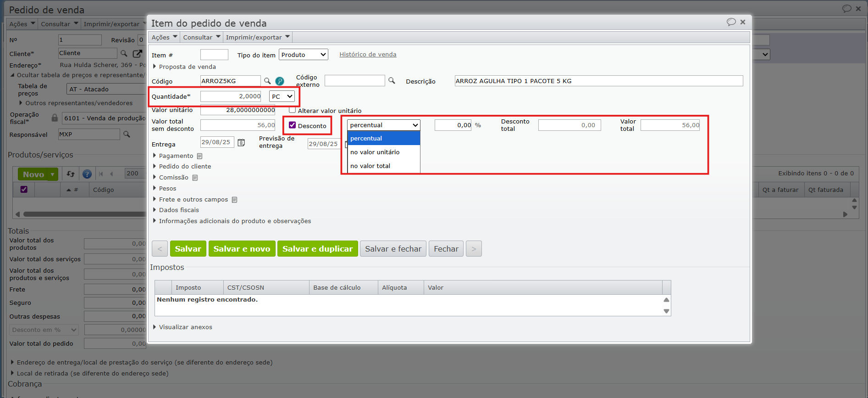The height and width of the screenshot is (398, 868).
Task: Expand Outros representantes/vendedores section
Action: tap(76, 103)
